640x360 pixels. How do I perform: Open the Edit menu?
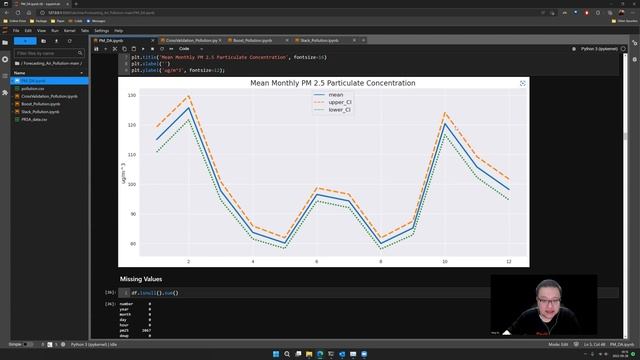[28, 31]
